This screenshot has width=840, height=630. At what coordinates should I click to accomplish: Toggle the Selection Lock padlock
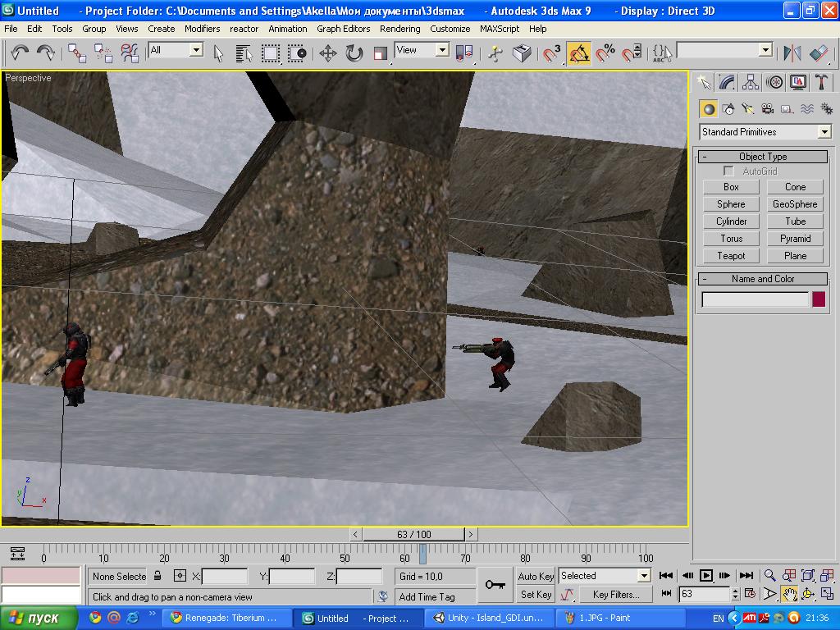click(157, 576)
